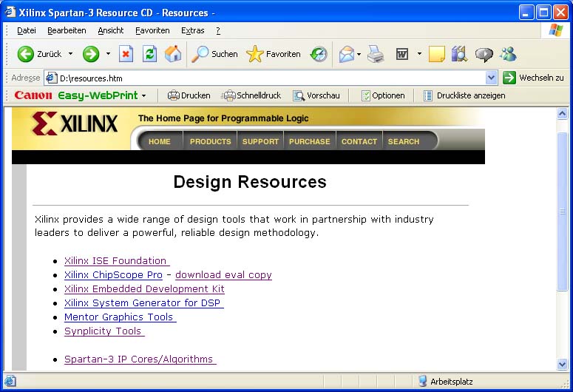Open Synplicity Tools link

pos(104,331)
